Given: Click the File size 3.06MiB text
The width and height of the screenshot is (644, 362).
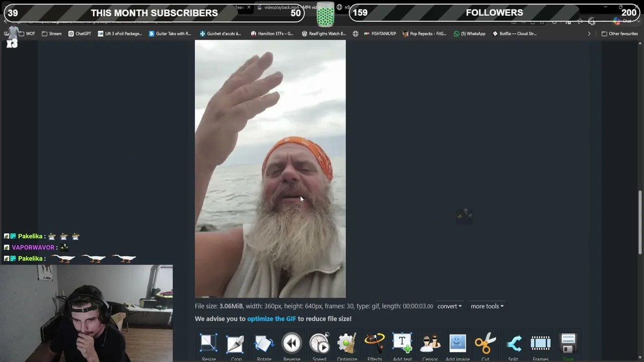Looking at the screenshot, I should click(219, 306).
